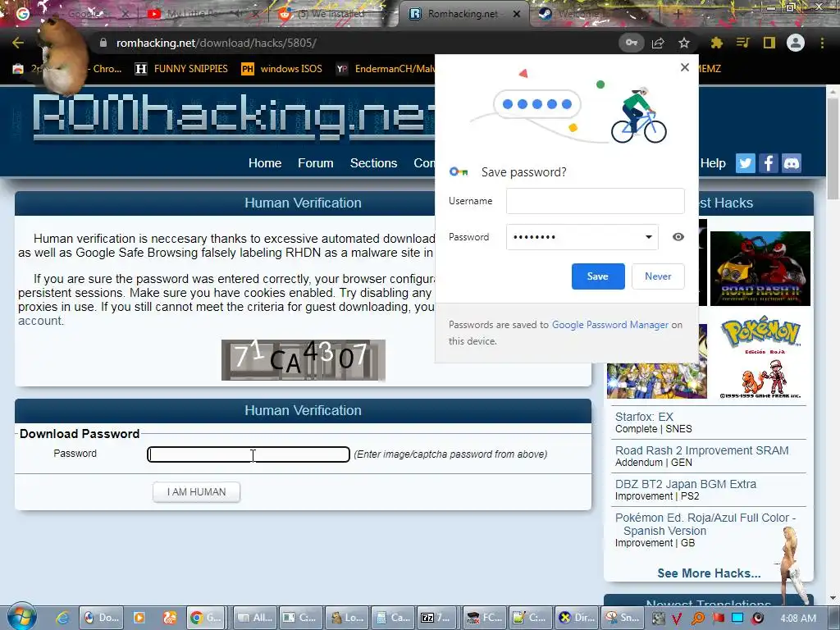Image resolution: width=840 pixels, height=630 pixels.
Task: Open windows ISOS bookmark
Action: (282, 69)
